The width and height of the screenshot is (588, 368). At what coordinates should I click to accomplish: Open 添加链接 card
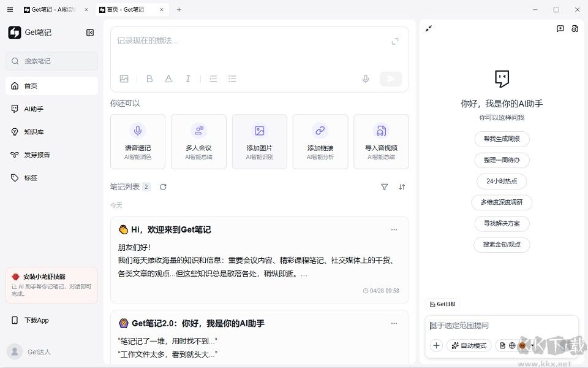click(x=320, y=142)
